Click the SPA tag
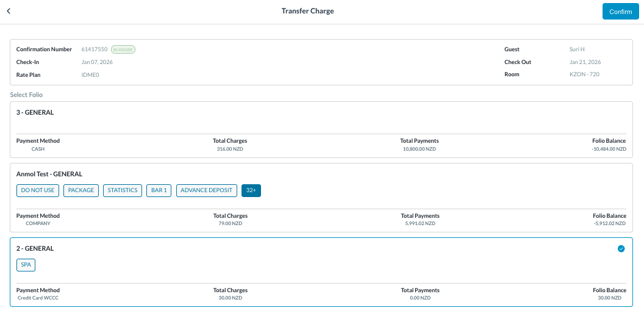This screenshot has height=316, width=644. (26, 265)
